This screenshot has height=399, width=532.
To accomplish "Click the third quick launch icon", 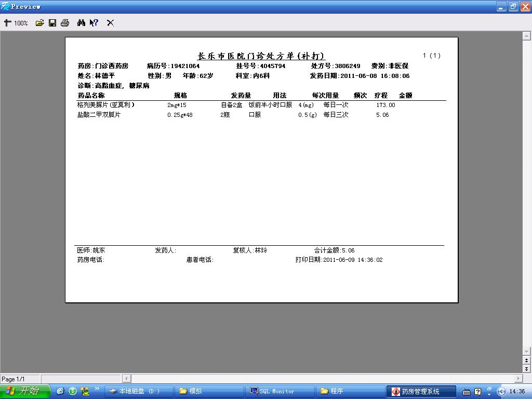I will 85,391.
